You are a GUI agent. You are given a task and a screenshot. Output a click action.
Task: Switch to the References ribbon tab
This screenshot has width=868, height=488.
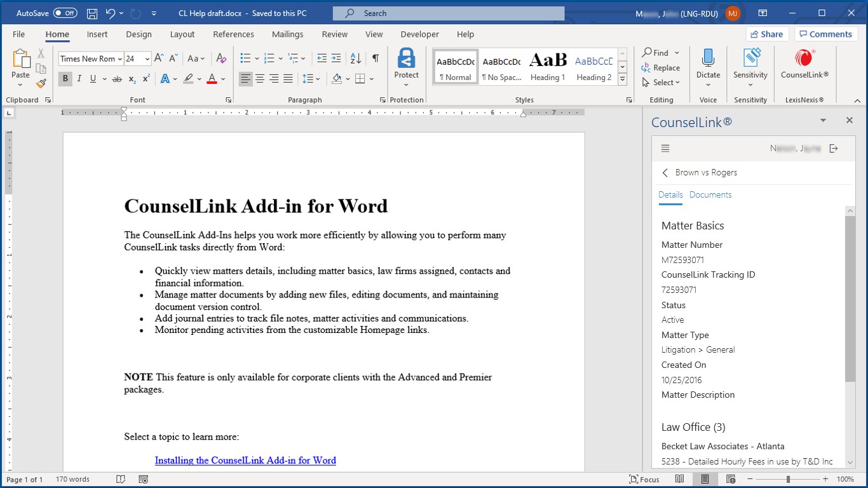(233, 34)
